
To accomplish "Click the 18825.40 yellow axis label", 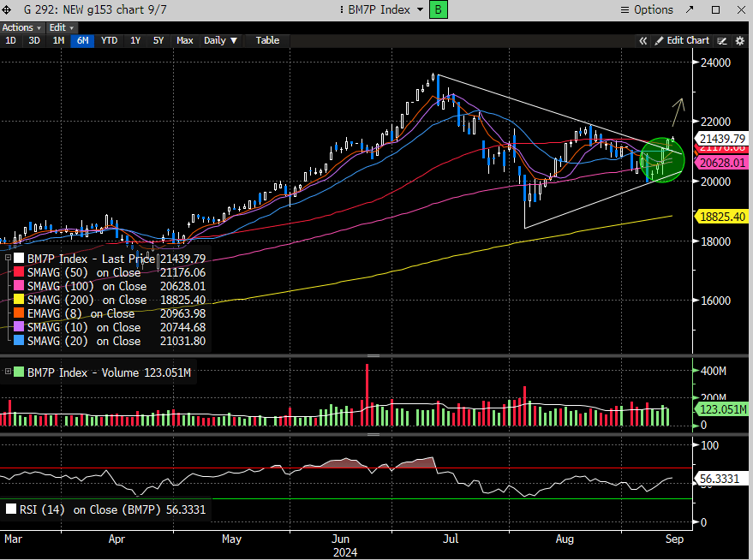I will click(x=722, y=217).
